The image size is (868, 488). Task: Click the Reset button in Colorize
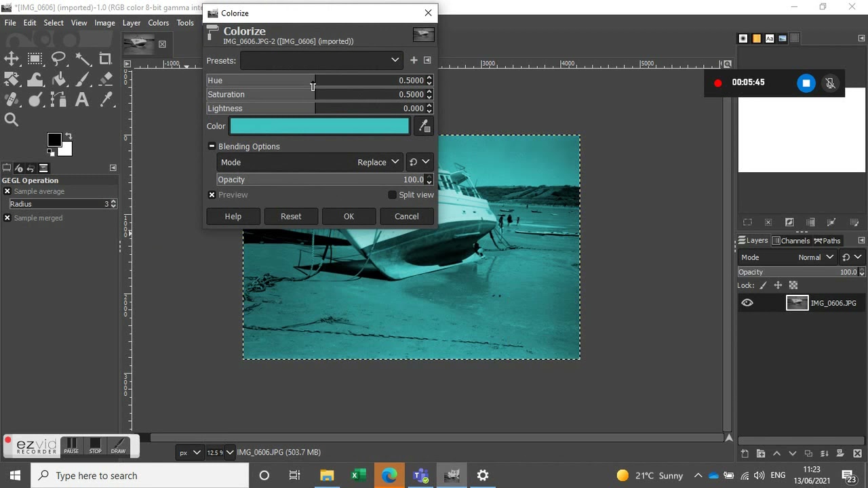tap(291, 216)
